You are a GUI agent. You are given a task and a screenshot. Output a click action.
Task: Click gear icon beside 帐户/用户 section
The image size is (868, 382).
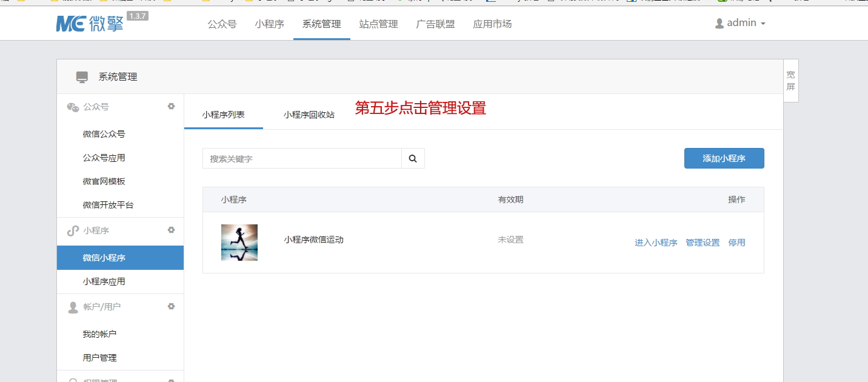point(171,306)
